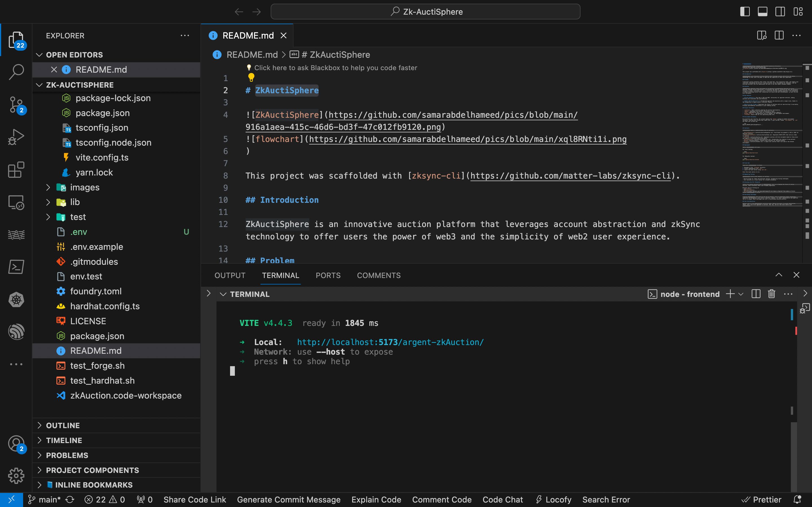Image resolution: width=812 pixels, height=507 pixels.
Task: Switch to the PORTS tab in panel
Action: click(x=328, y=275)
